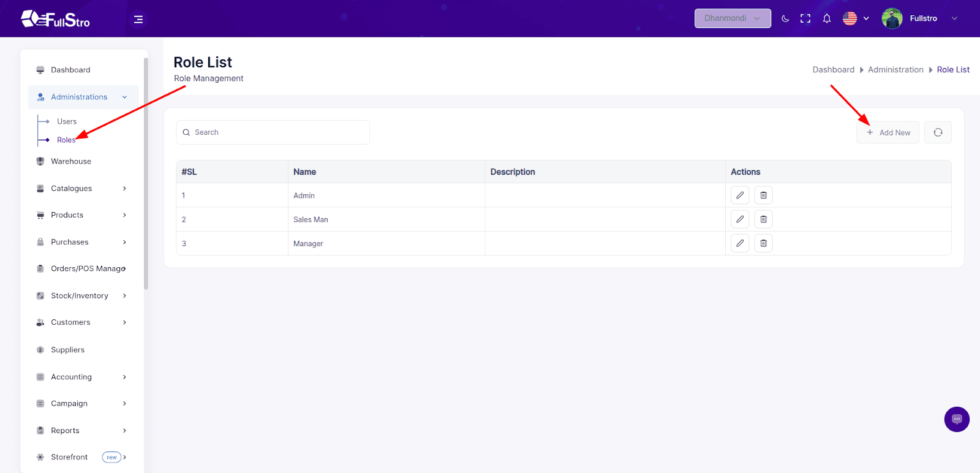Expand the Reports menu
This screenshot has width=980, height=473.
tap(83, 430)
